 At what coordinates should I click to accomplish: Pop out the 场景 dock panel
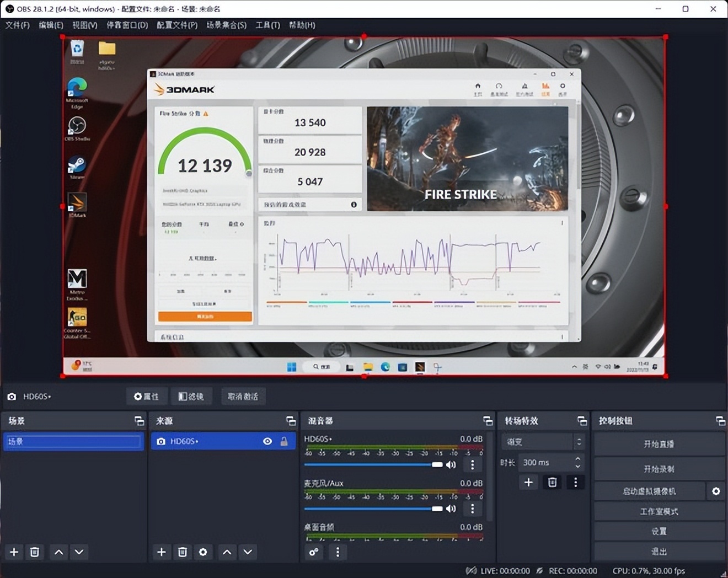139,421
